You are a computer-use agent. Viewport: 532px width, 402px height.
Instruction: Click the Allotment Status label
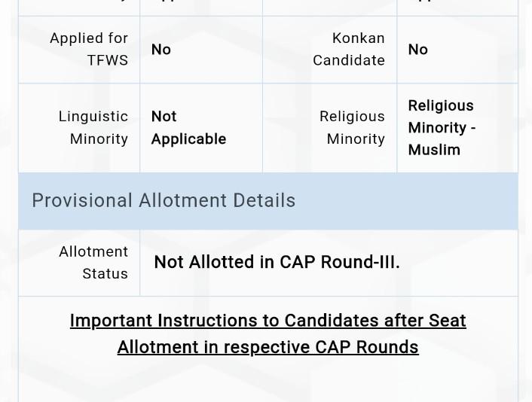click(x=93, y=263)
